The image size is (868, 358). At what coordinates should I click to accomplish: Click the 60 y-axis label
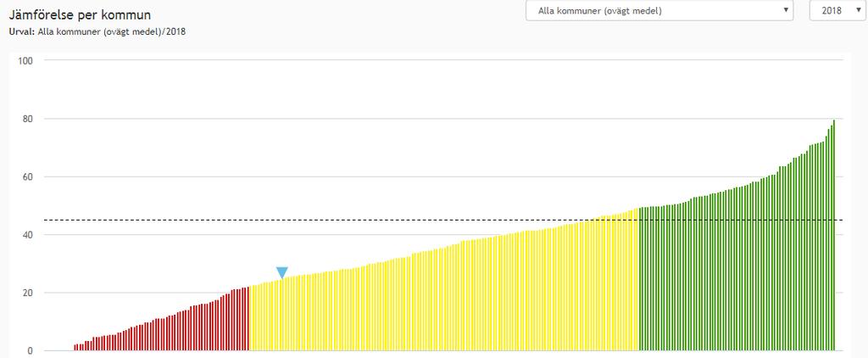[26, 177]
